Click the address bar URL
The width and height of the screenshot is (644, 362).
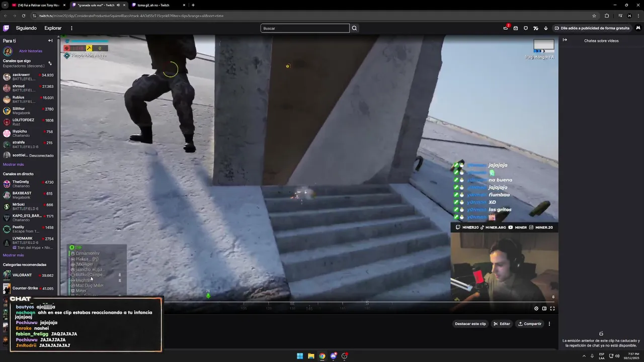coord(131,16)
